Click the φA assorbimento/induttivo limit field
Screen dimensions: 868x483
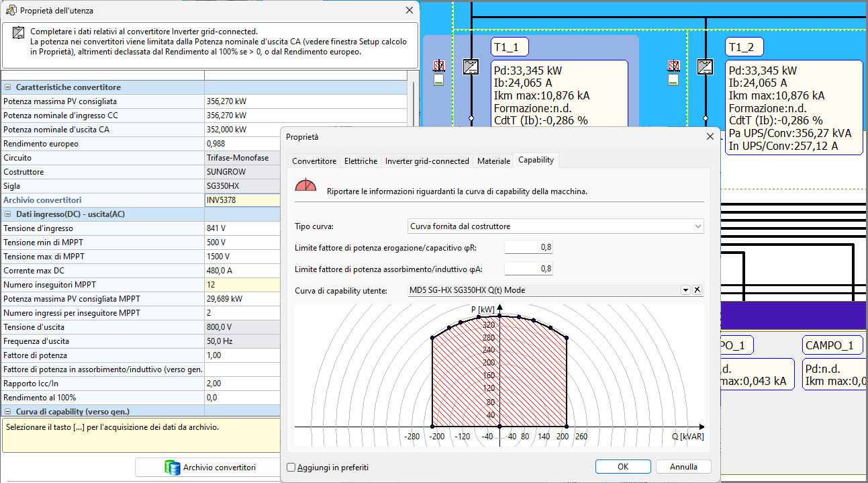pyautogui.click(x=528, y=269)
